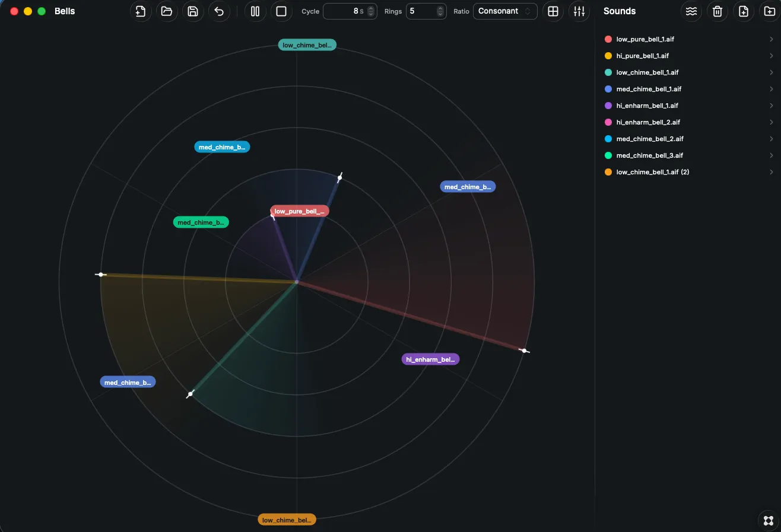Click the yellow dot beside hi_pure_bell_1.aif
The height and width of the screenshot is (532, 781).
tap(608, 56)
